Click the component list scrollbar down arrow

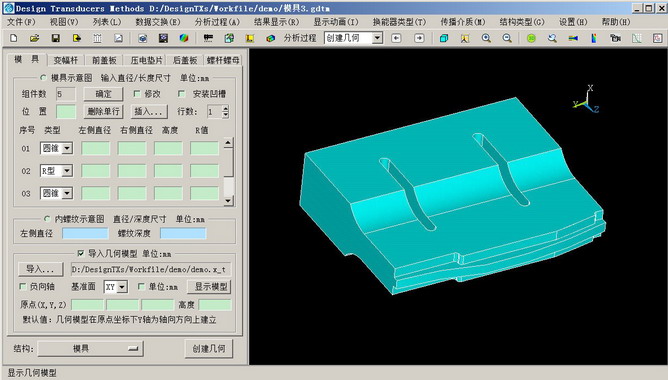click(228, 200)
